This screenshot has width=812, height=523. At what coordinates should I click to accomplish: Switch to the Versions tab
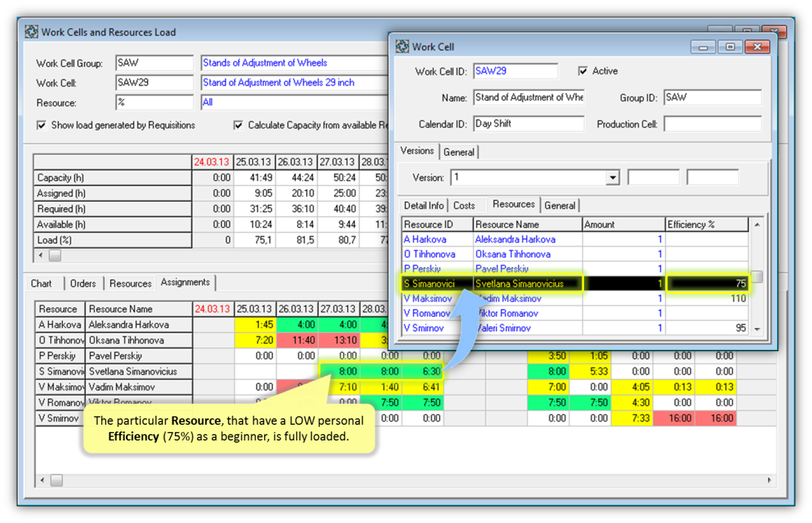(x=417, y=151)
